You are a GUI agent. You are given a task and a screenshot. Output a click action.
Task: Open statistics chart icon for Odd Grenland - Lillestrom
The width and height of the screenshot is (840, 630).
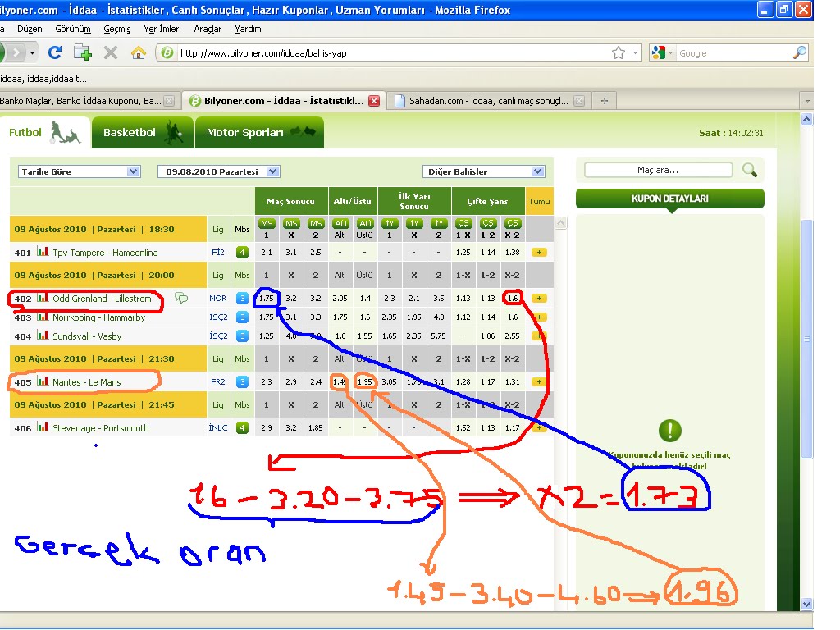[x=43, y=297]
